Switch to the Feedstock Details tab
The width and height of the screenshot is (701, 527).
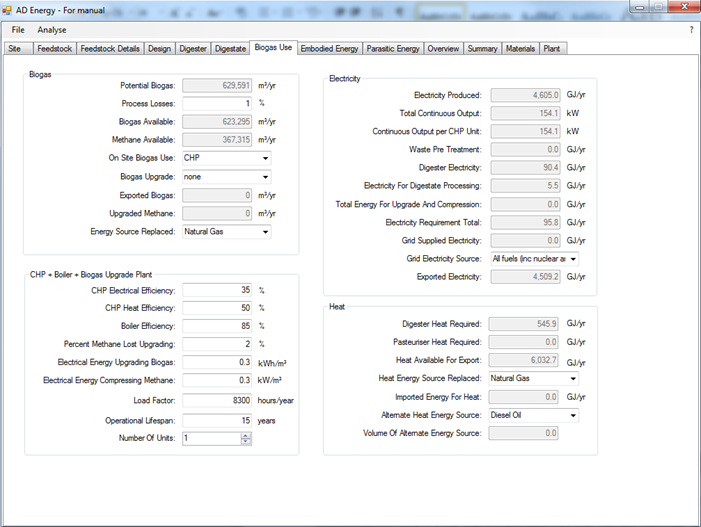coord(110,48)
